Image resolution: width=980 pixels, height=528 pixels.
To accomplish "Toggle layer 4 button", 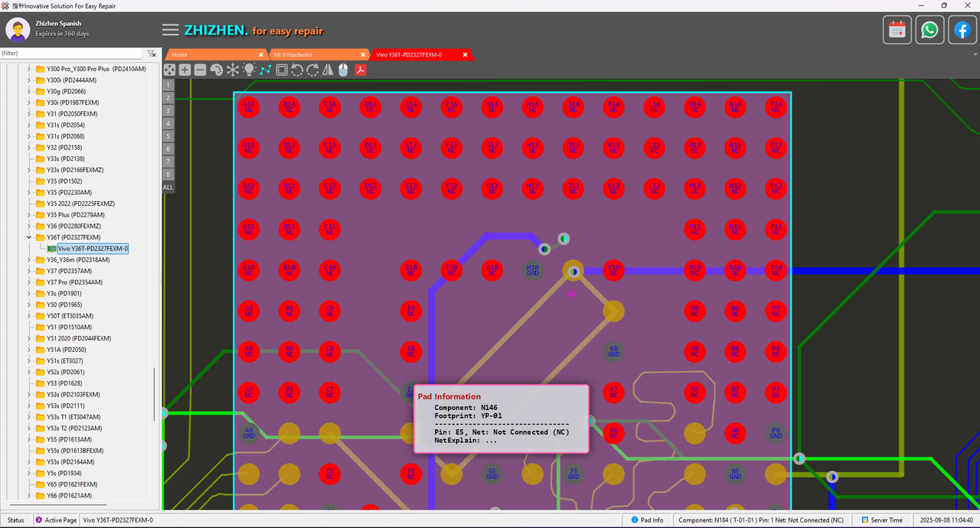I will tap(168, 123).
